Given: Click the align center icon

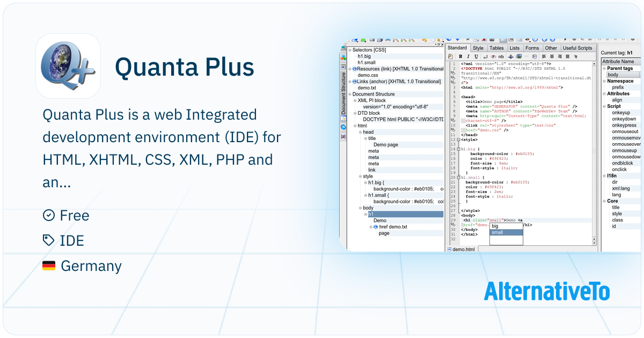Looking at the screenshot, I should [x=552, y=56].
